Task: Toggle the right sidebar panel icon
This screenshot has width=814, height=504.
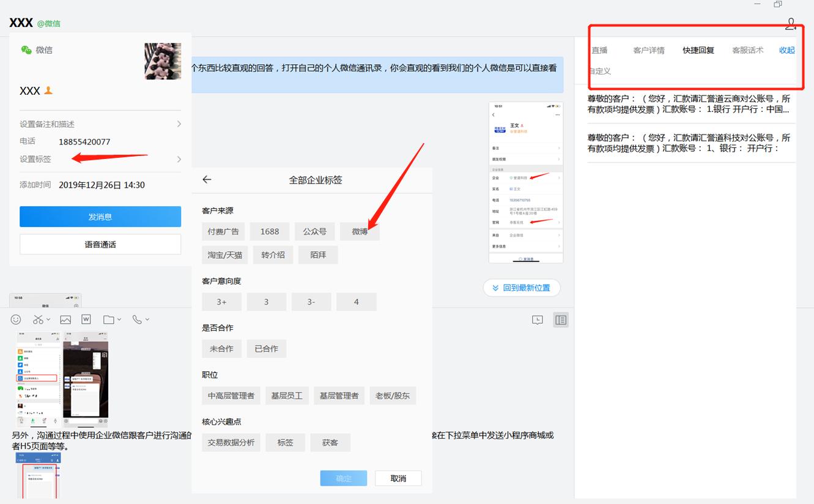Action: pyautogui.click(x=561, y=319)
